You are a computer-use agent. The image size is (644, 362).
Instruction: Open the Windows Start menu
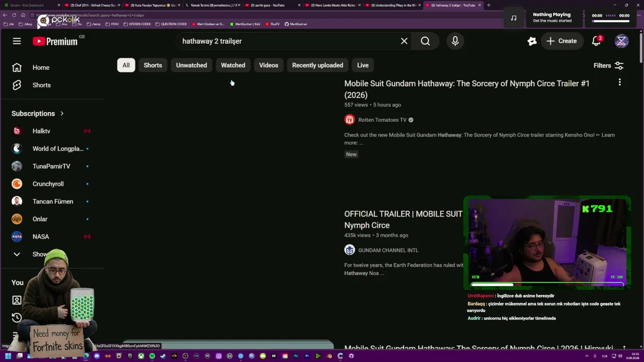click(8, 356)
